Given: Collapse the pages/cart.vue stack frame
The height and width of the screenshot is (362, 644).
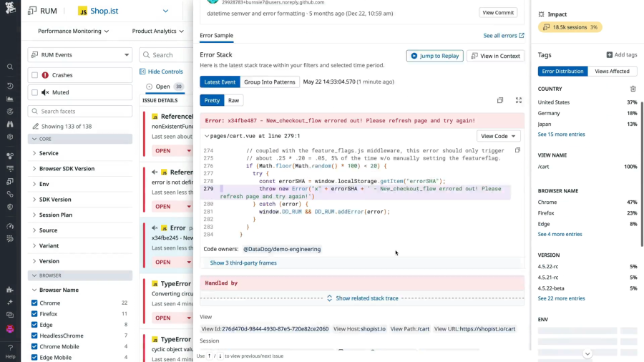Looking at the screenshot, I should (x=207, y=136).
